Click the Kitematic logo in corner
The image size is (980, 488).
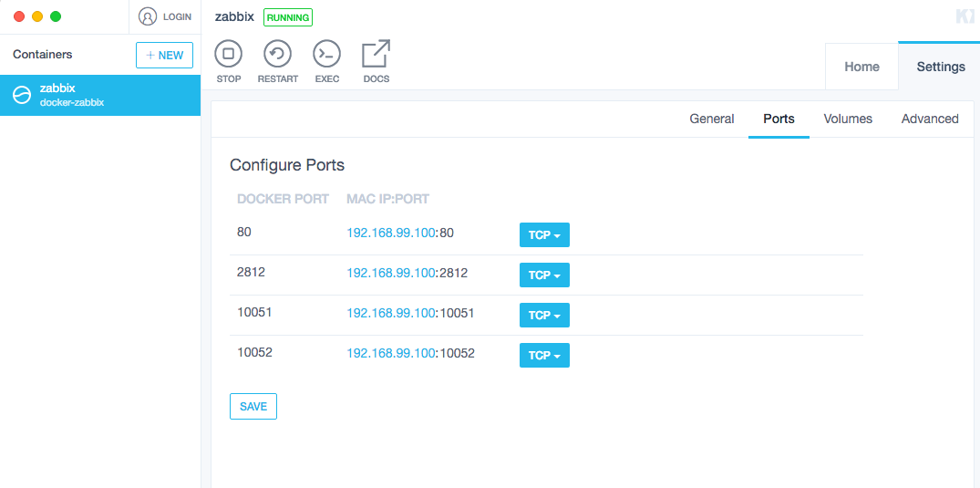click(x=965, y=16)
